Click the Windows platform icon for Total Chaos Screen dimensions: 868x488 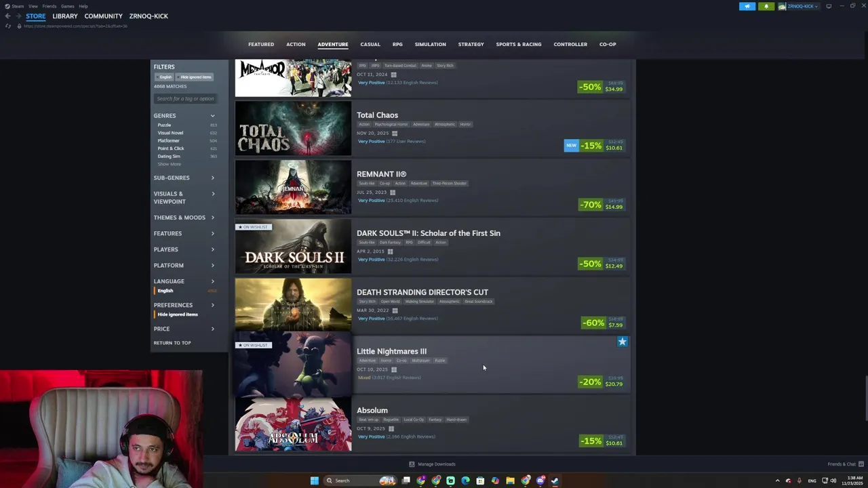394,134
